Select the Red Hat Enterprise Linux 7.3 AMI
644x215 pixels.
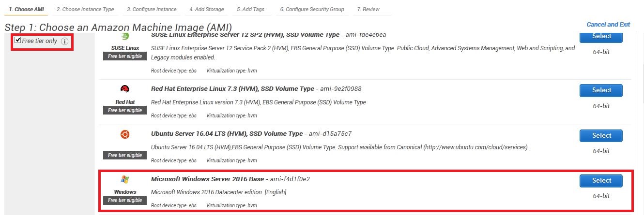(601, 90)
